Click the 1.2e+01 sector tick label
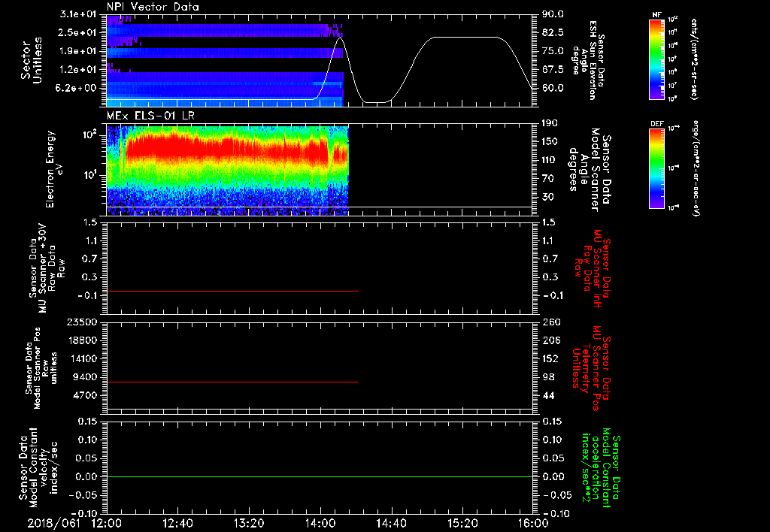Image resolution: width=770 pixels, height=532 pixels. tap(80, 70)
